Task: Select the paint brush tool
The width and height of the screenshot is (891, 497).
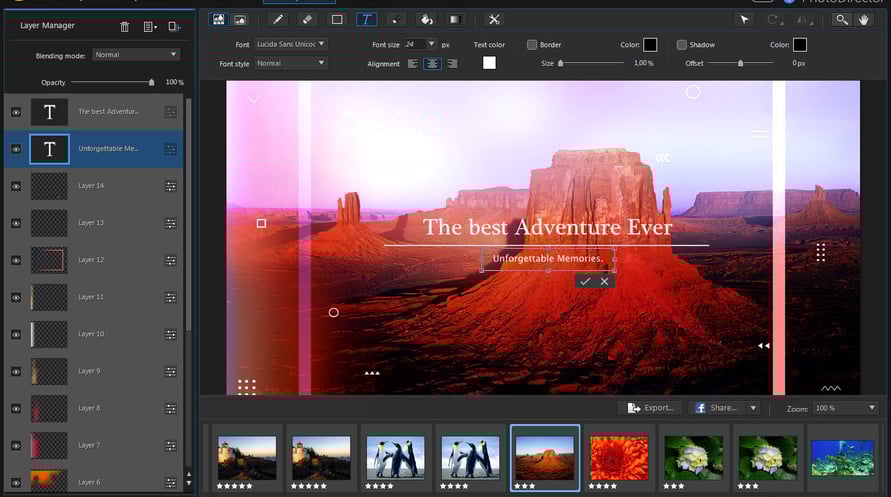Action: [396, 20]
